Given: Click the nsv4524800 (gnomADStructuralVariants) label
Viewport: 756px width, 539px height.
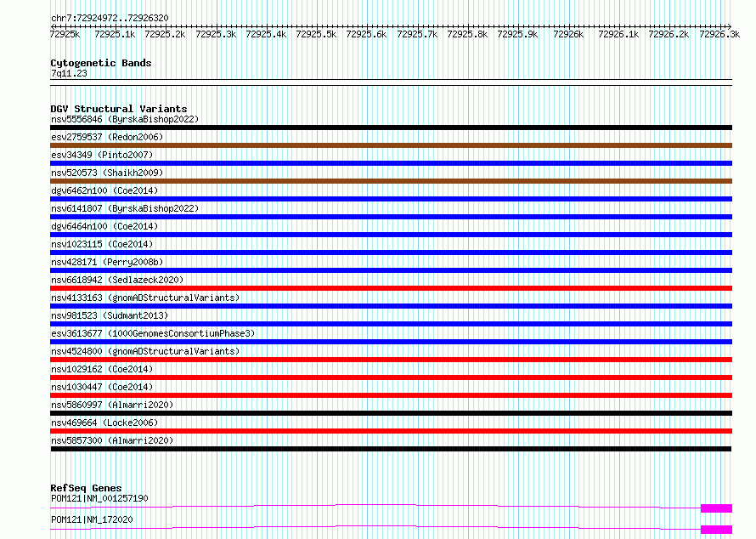Looking at the screenshot, I should pyautogui.click(x=145, y=351).
